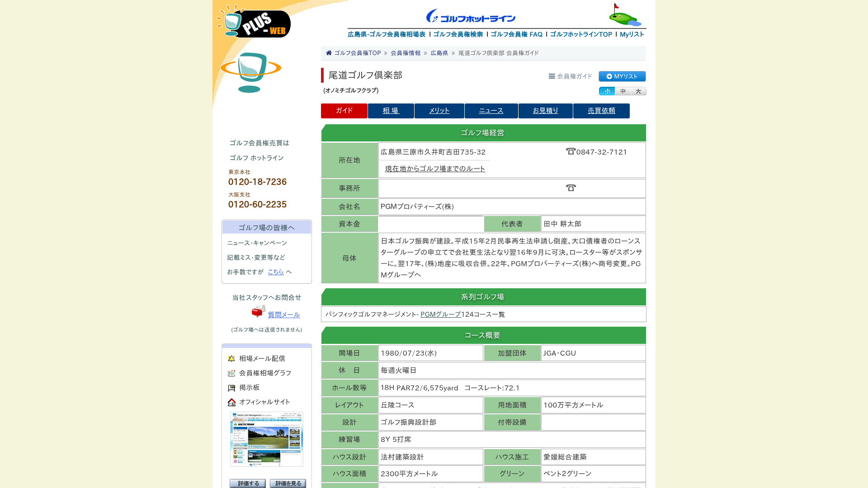Screen dimensions: 868x488
Task: Switch to the お見積り tab
Action: (x=546, y=111)
